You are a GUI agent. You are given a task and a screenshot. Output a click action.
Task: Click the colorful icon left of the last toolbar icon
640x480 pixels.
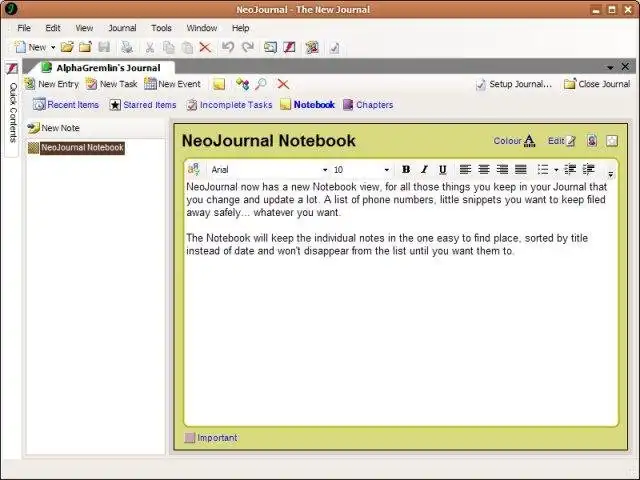pyautogui.click(x=312, y=48)
